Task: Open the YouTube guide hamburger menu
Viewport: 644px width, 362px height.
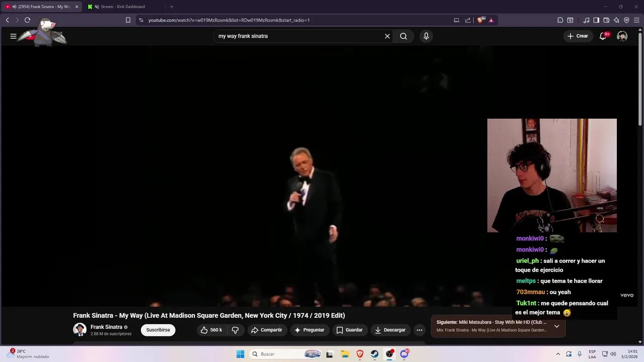Action: (14, 36)
